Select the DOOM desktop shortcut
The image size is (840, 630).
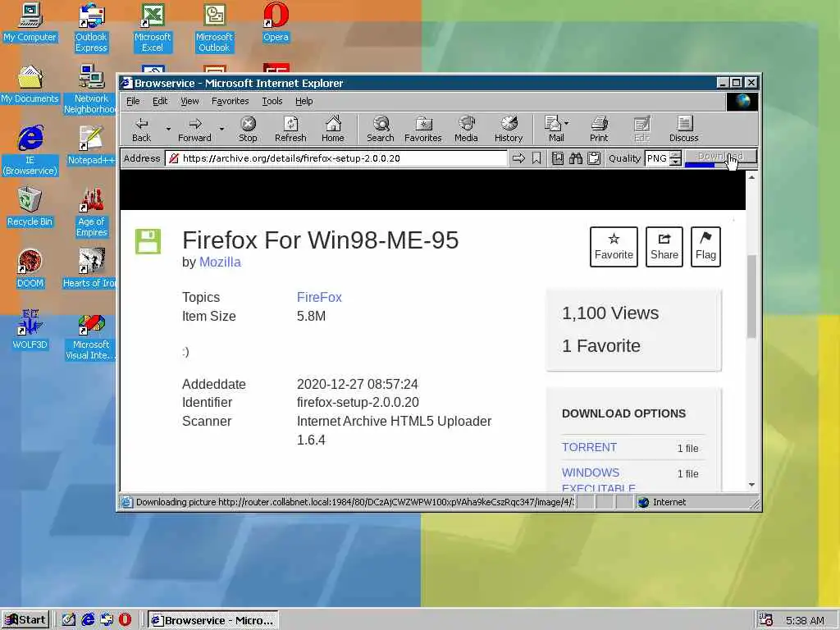[x=30, y=268]
